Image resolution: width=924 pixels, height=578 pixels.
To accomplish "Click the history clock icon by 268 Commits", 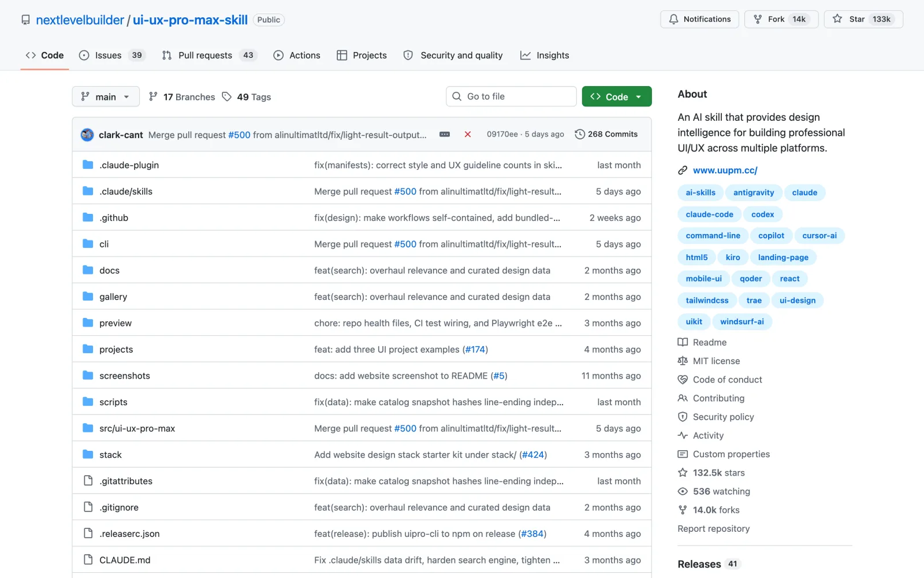I will point(580,134).
